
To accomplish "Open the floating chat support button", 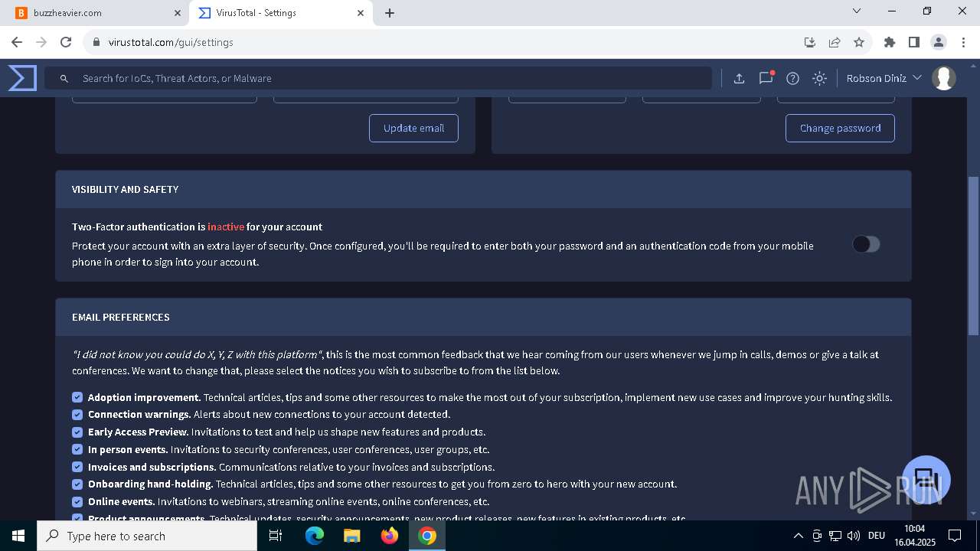I will 926,480.
